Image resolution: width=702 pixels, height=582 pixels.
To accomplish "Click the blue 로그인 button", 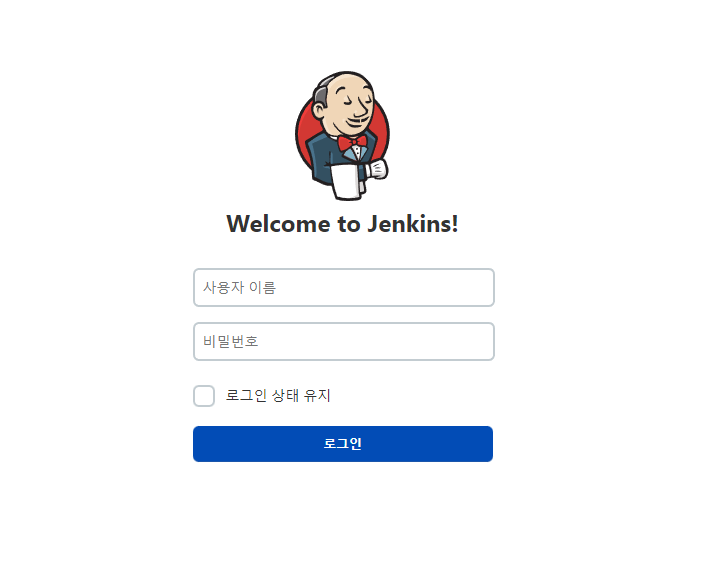I will coord(343,444).
